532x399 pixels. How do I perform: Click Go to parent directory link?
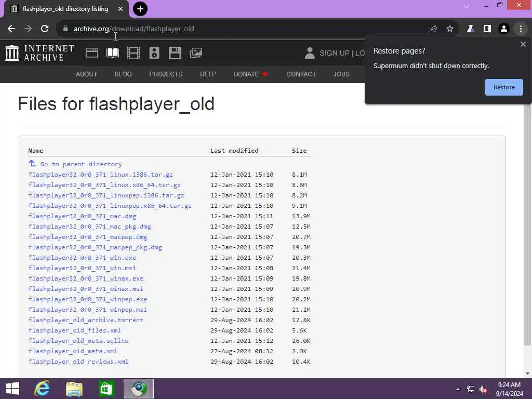(x=81, y=164)
